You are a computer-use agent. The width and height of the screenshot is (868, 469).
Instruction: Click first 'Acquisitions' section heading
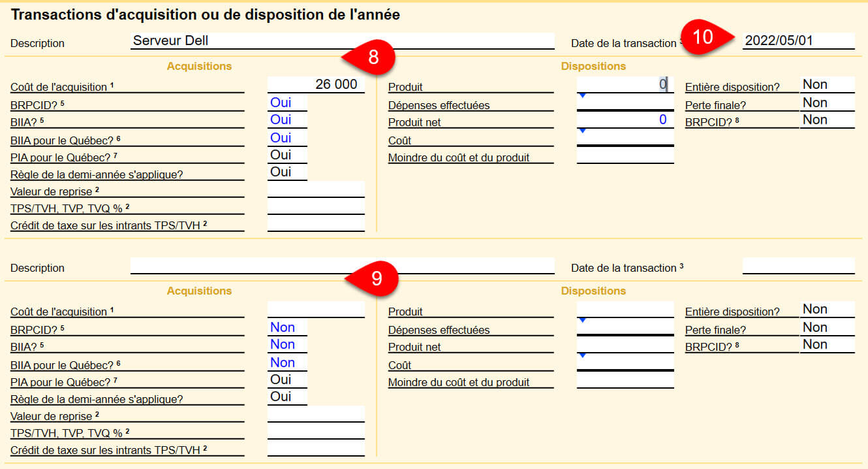coord(199,66)
